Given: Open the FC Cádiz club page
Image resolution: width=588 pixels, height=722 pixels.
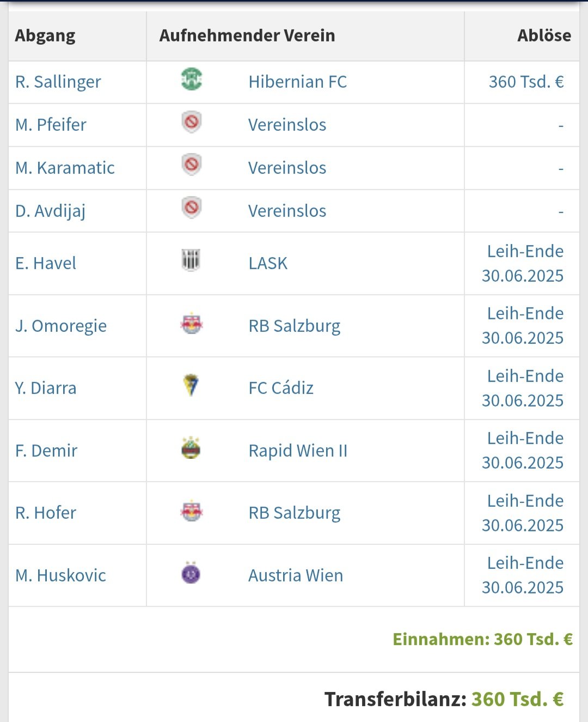Looking at the screenshot, I should [x=281, y=388].
